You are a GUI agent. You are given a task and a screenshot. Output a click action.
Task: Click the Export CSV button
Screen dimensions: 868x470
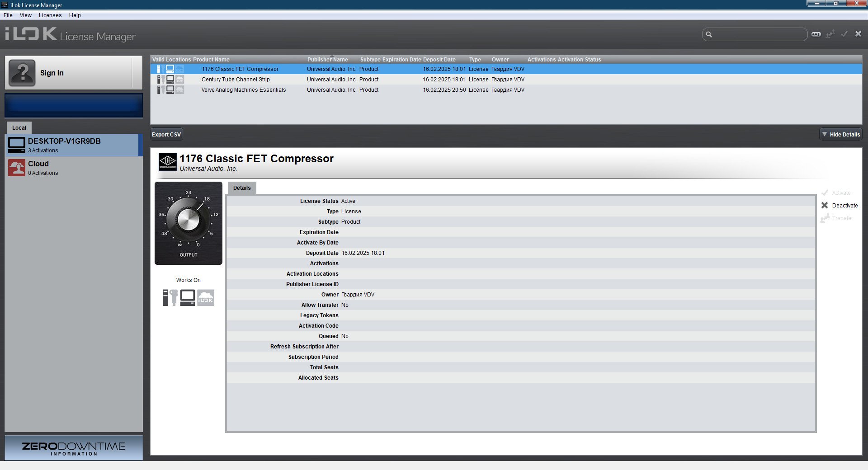coord(166,135)
